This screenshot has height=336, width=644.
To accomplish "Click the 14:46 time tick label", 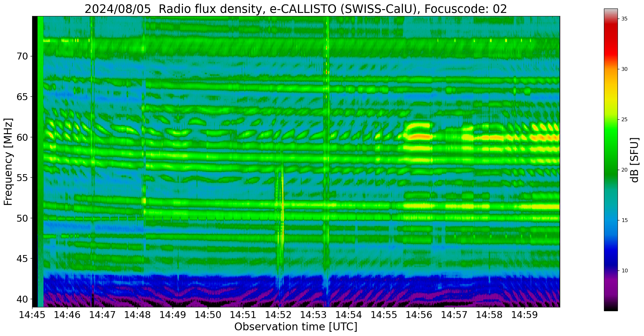I will (x=67, y=315).
